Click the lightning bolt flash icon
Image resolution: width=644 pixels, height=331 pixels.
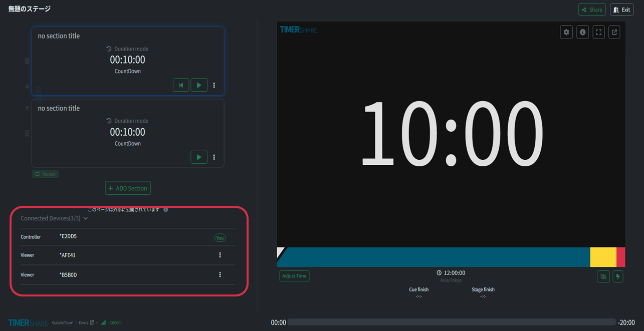click(x=618, y=276)
